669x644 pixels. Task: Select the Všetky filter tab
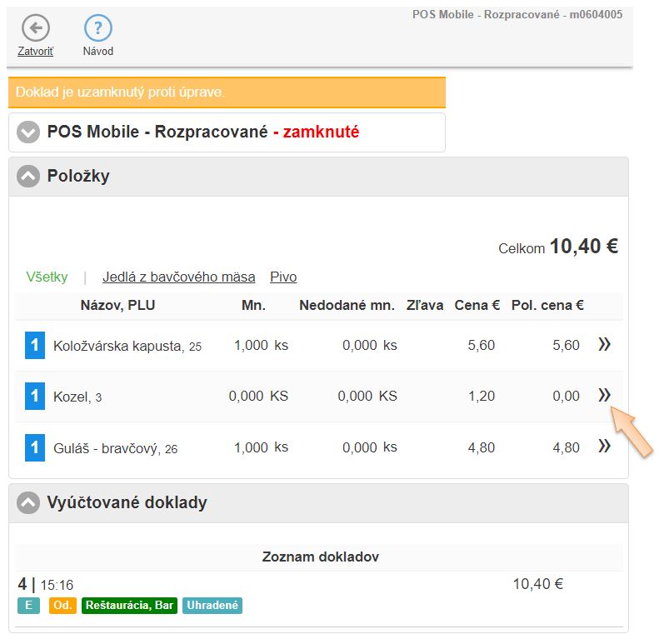(47, 277)
